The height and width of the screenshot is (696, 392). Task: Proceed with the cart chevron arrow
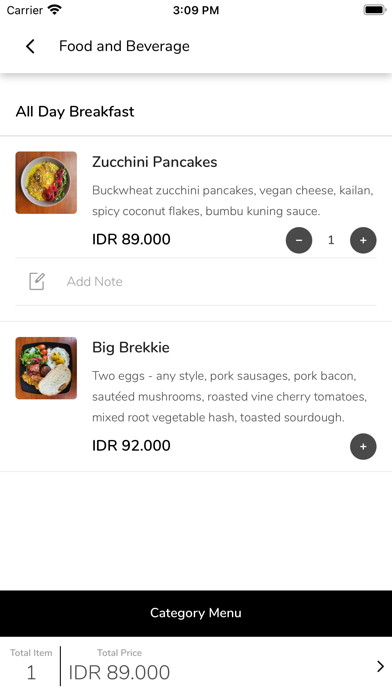click(x=380, y=666)
